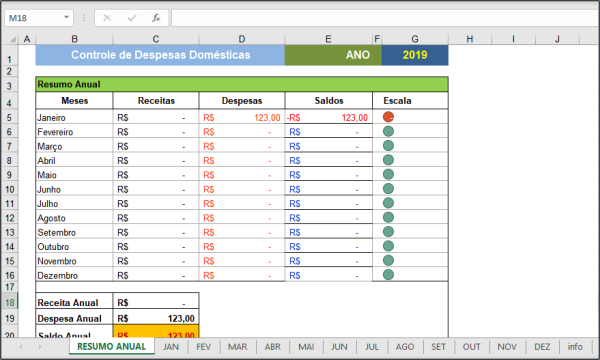The height and width of the screenshot is (360, 600).
Task: Select the RESUMO ANUAL sheet tab
Action: click(112, 347)
